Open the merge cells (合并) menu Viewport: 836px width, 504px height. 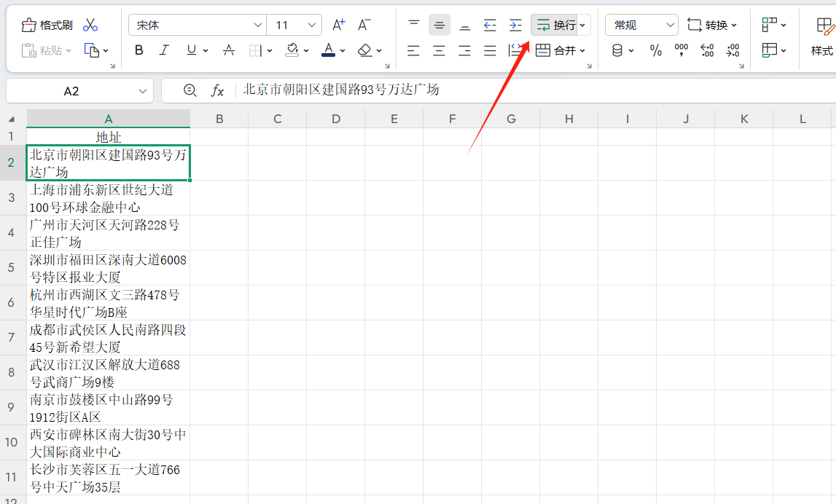[560, 50]
